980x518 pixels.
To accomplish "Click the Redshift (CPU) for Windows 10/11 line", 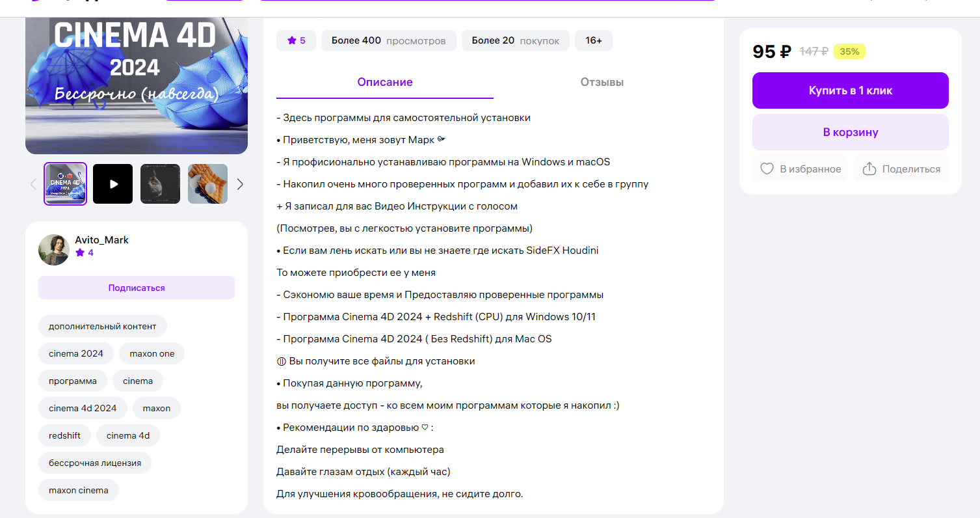I will point(436,317).
